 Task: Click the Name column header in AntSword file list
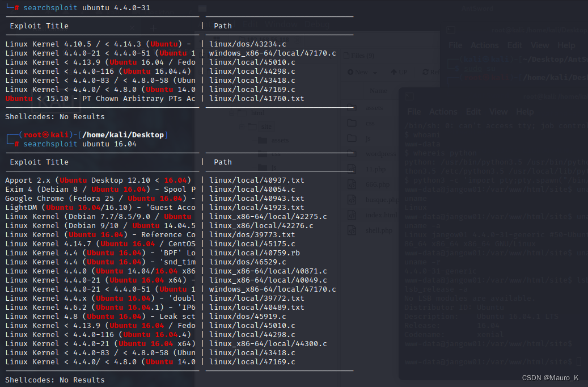[378, 91]
